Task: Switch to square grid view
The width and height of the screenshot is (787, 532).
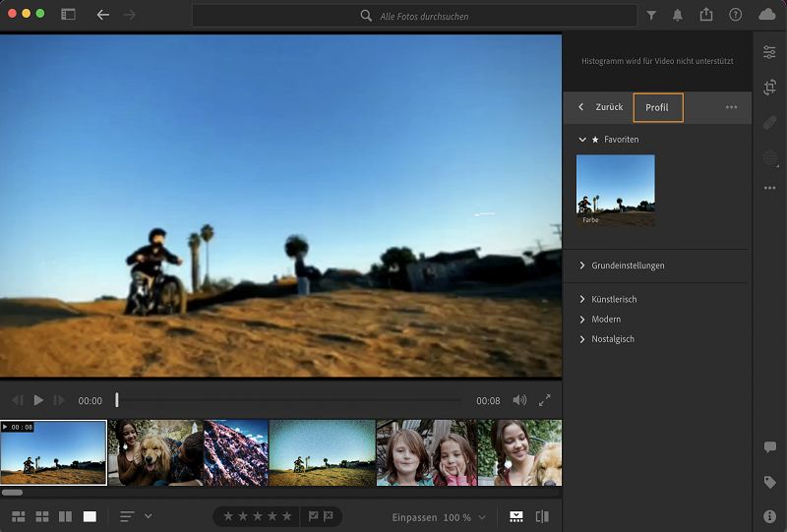Action: pyautogui.click(x=42, y=516)
